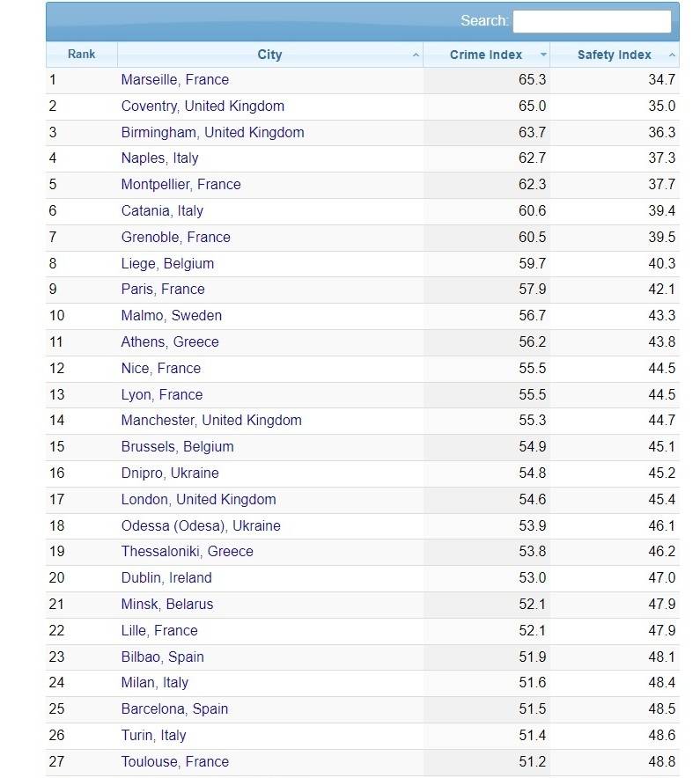Click the Crime Index descending sort arrow
This screenshot has width=700, height=778.
543,55
